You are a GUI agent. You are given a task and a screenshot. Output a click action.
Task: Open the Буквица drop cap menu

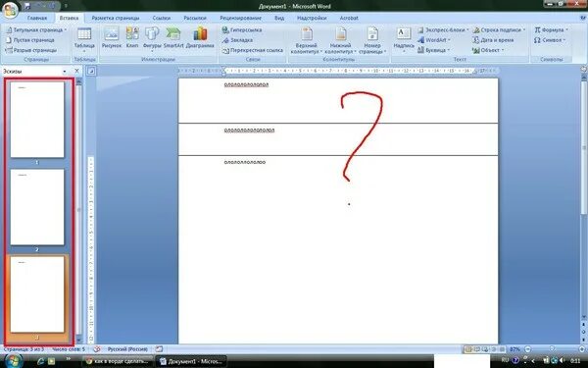(433, 50)
